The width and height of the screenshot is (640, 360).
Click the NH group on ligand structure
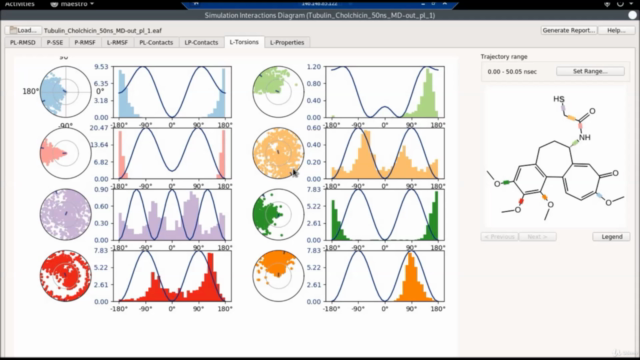click(x=584, y=137)
